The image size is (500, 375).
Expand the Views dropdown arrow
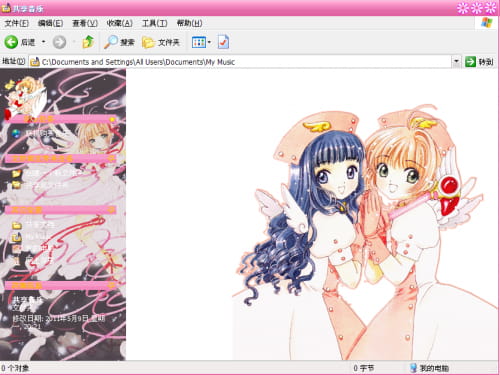pos(209,42)
